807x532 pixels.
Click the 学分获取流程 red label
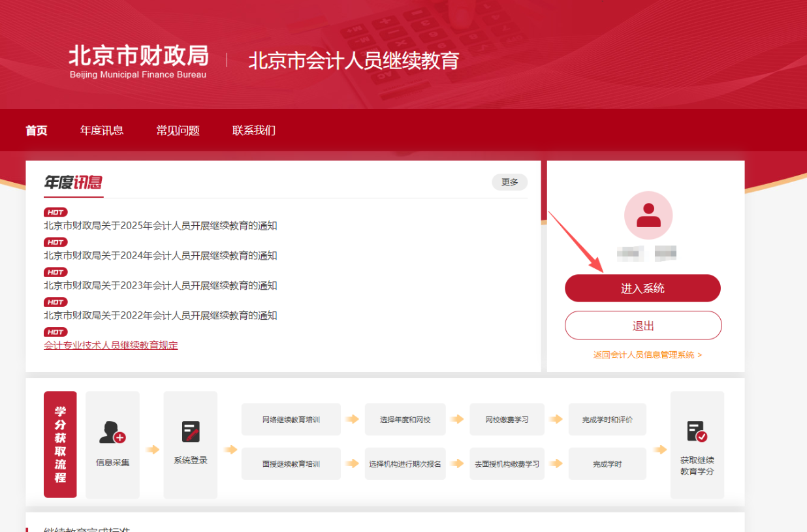(x=60, y=445)
